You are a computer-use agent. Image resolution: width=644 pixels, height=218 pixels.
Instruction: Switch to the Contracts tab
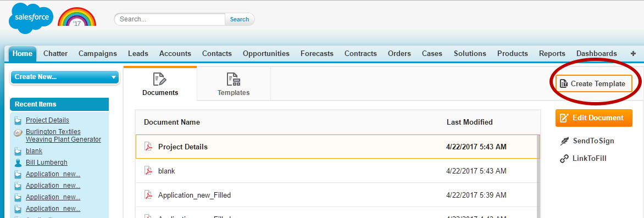(360, 53)
